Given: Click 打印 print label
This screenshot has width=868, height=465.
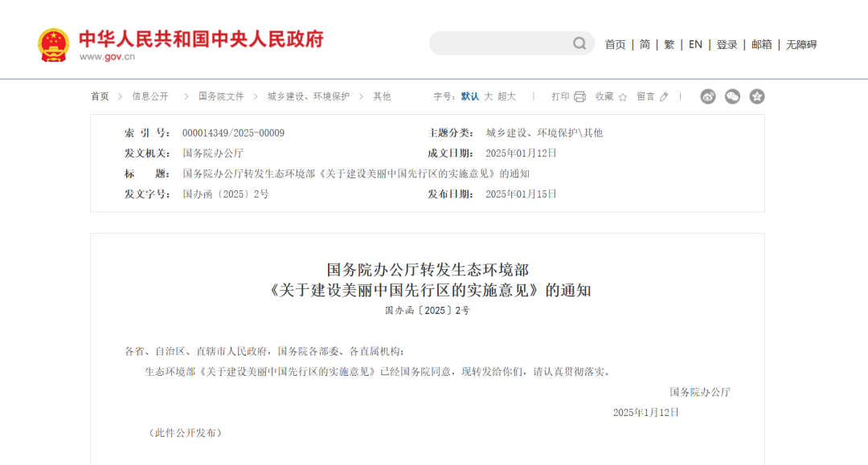Looking at the screenshot, I should click(560, 96).
